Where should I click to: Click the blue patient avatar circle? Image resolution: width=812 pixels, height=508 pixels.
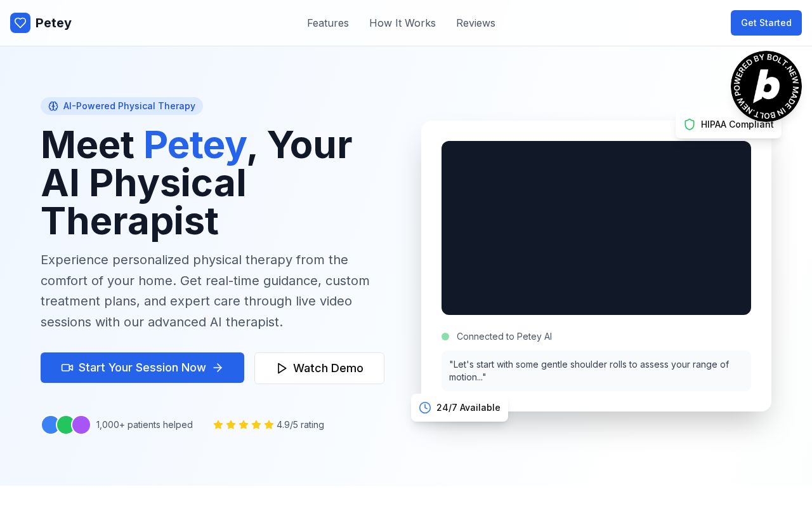point(49,425)
